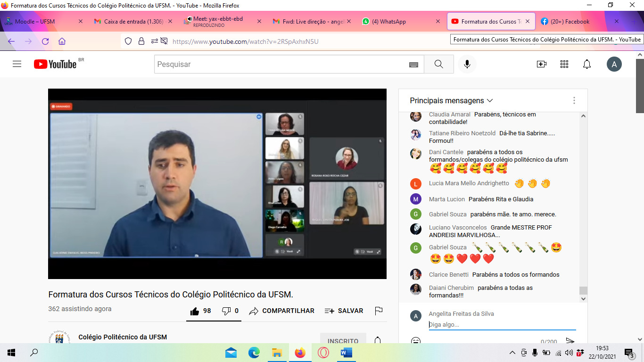Screen dimensions: 644x362
Task: Open the account avatar menu
Action: [614, 64]
